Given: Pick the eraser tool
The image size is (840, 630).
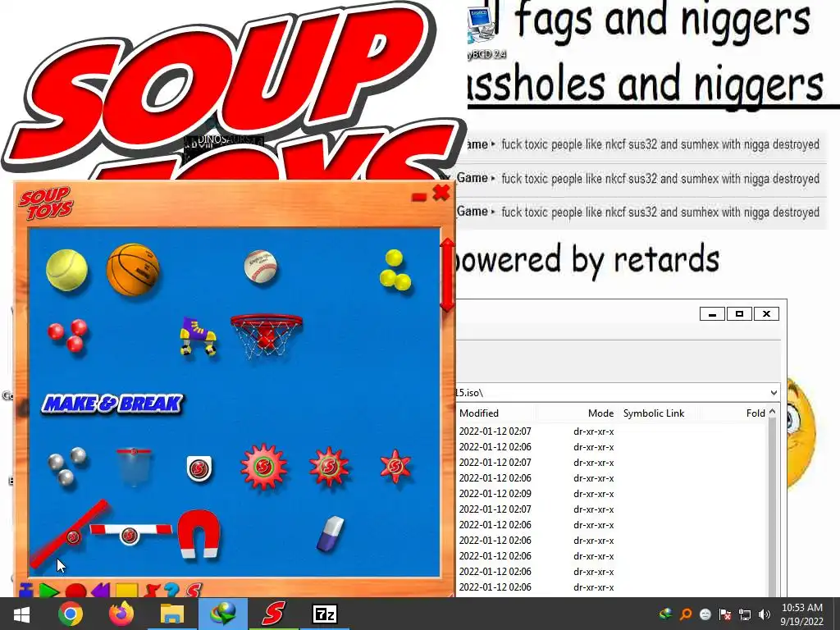Looking at the screenshot, I should [x=330, y=533].
